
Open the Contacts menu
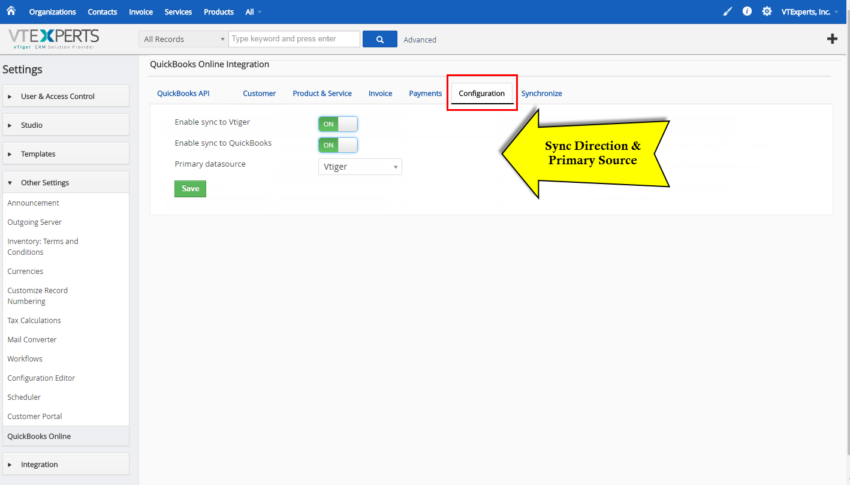click(102, 12)
